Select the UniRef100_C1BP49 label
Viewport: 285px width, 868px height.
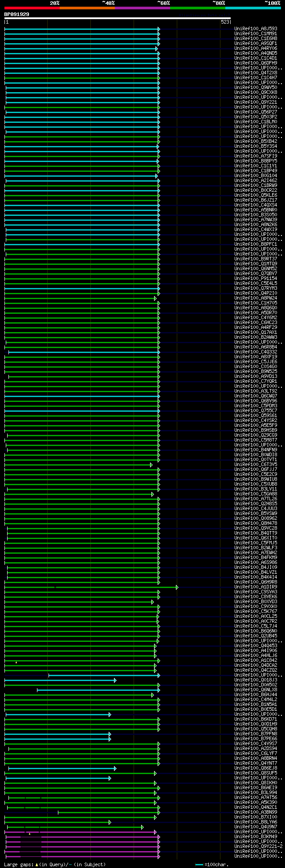[256, 171]
